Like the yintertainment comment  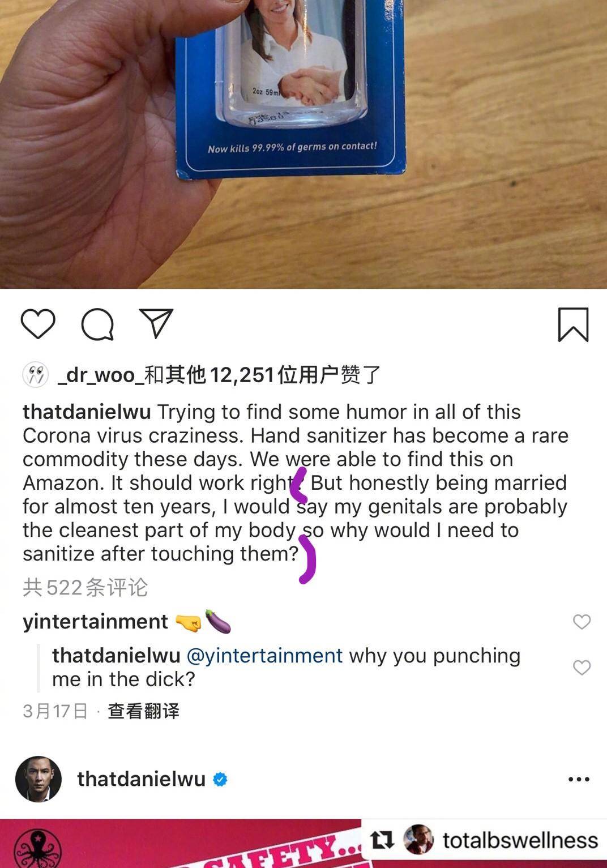[582, 622]
